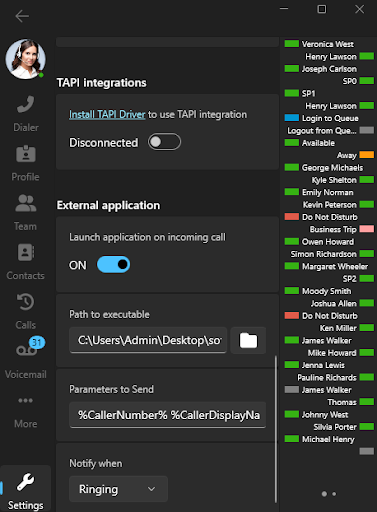Image resolution: width=377 pixels, height=512 pixels.
Task: Click the Business Trip key
Action: point(342,229)
